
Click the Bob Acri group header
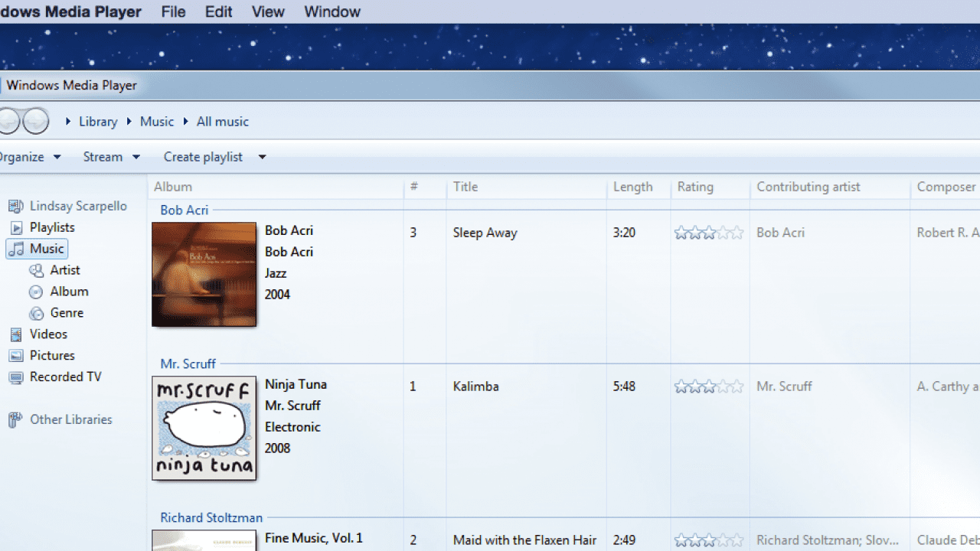[185, 210]
